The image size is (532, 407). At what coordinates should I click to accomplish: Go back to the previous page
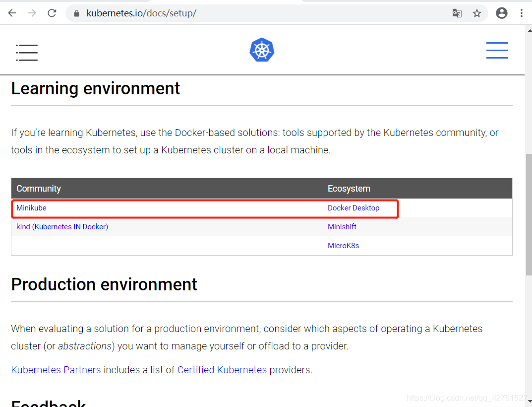[x=12, y=13]
